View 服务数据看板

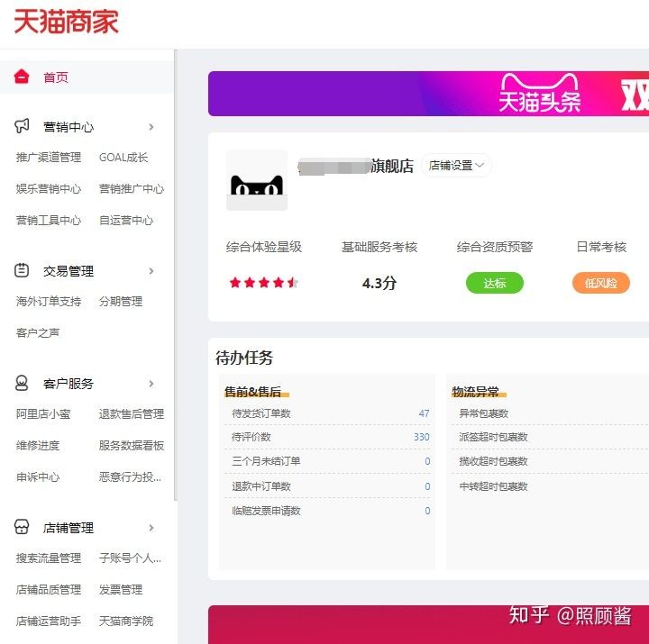(x=132, y=446)
